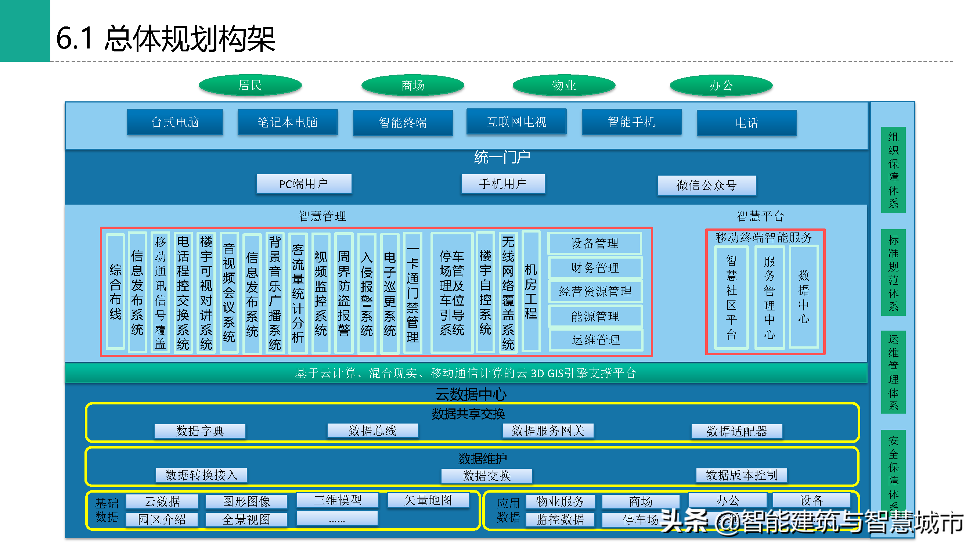The width and height of the screenshot is (980, 551).
Task: Select the 数据转换接入 box
Action: coord(201,475)
